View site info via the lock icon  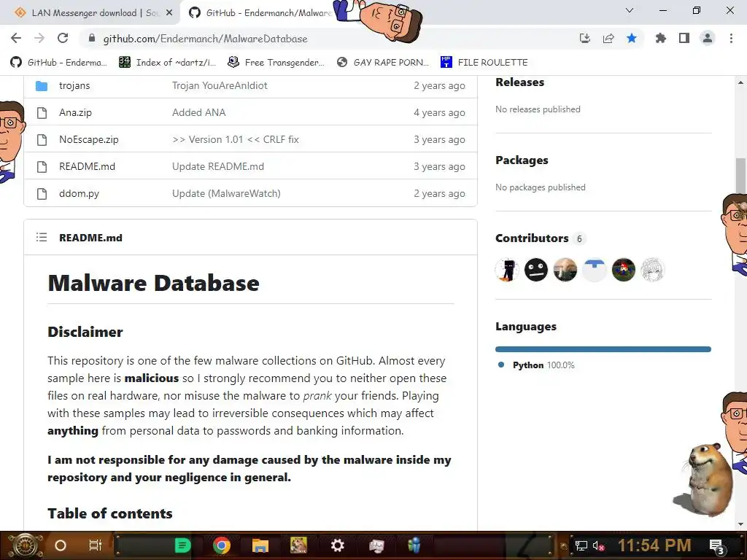click(93, 39)
